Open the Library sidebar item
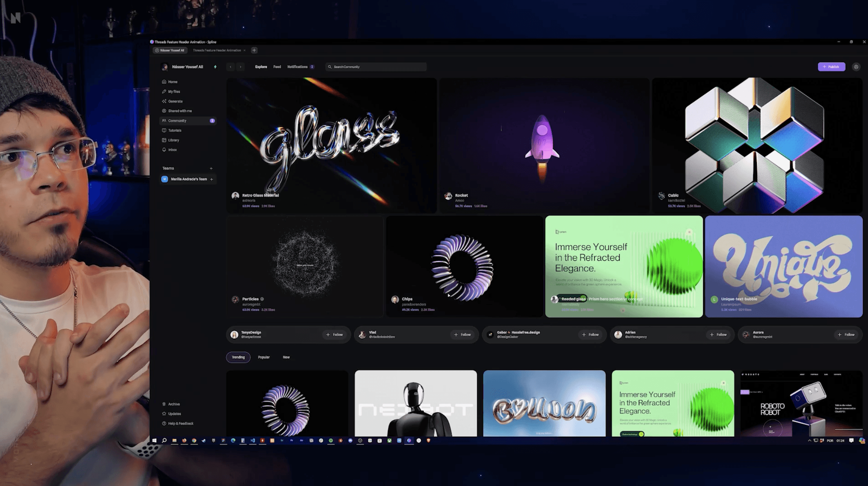This screenshot has height=486, width=868. (x=173, y=140)
